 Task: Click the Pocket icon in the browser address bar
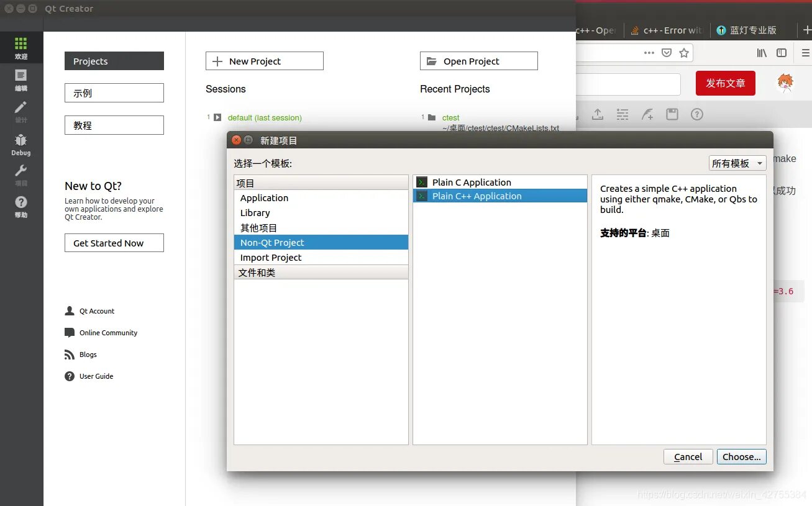[667, 53]
